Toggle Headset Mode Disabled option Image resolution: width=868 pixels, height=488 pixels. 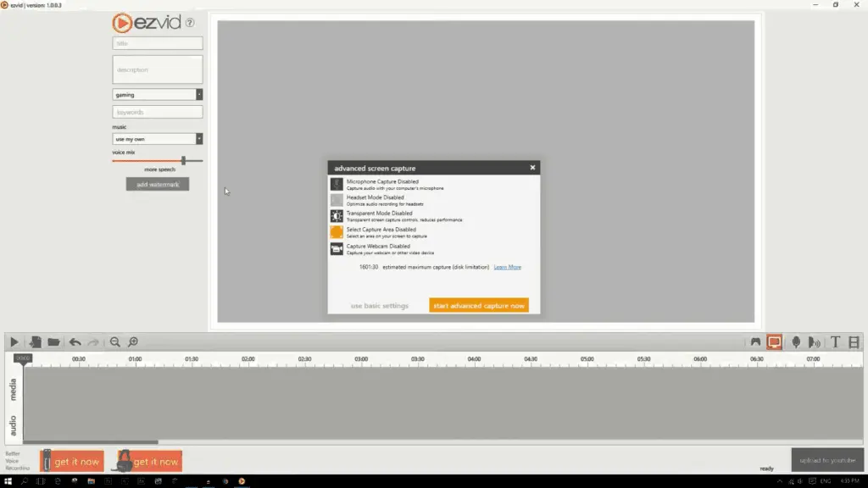[x=337, y=200]
